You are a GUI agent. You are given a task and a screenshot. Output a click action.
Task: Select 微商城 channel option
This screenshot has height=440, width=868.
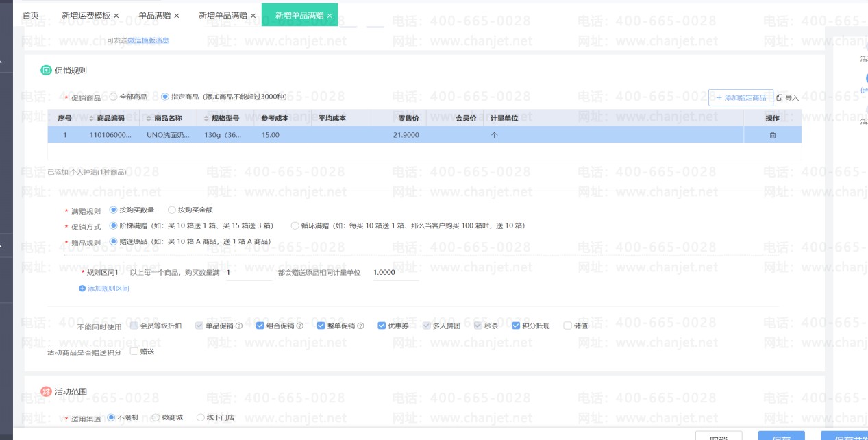point(156,417)
